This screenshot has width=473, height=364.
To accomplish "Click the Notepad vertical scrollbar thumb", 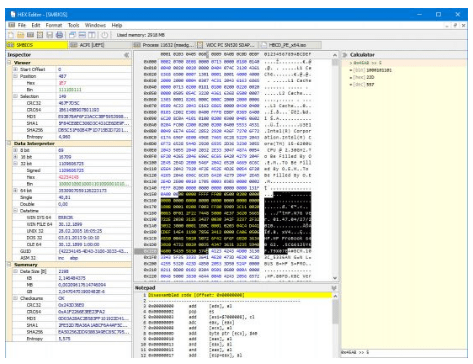I will tap(335, 311).
